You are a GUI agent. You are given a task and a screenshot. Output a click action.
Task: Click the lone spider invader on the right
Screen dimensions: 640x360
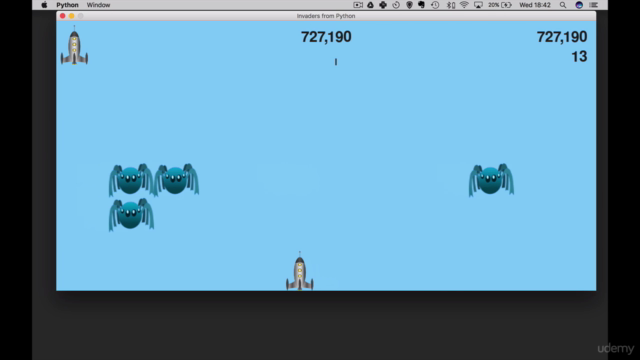(x=491, y=180)
